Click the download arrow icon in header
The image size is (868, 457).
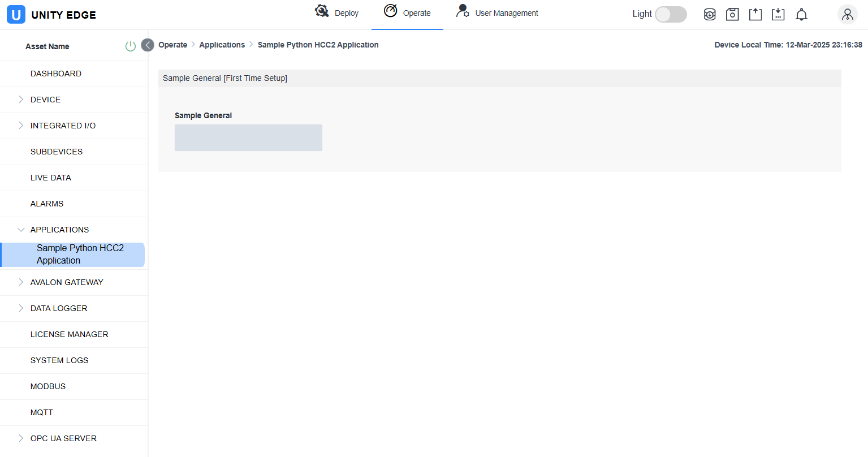[x=778, y=15]
